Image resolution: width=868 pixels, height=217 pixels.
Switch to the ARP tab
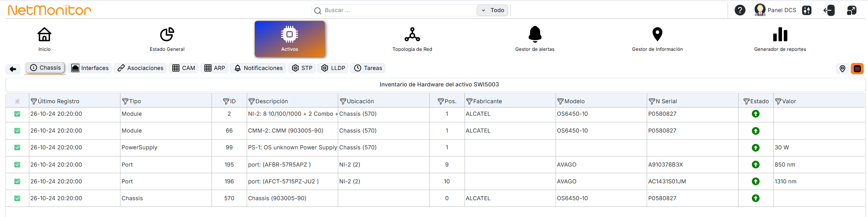[x=214, y=68]
